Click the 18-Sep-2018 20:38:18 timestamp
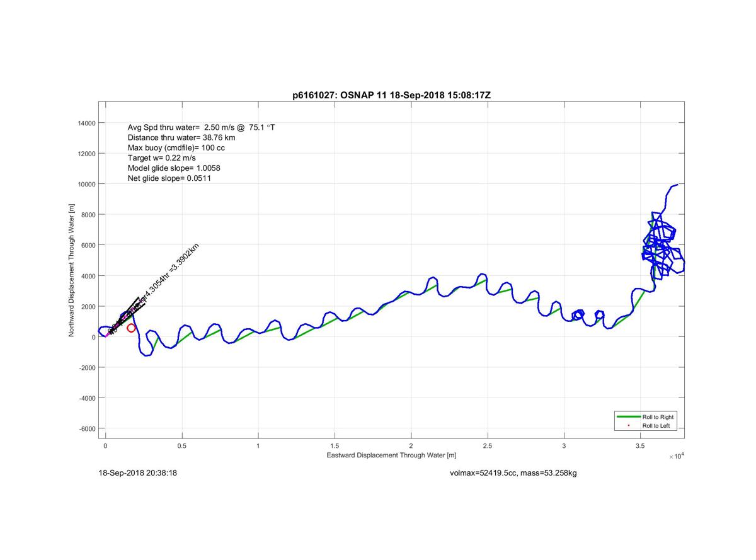This screenshot has width=756, height=560. click(x=138, y=472)
